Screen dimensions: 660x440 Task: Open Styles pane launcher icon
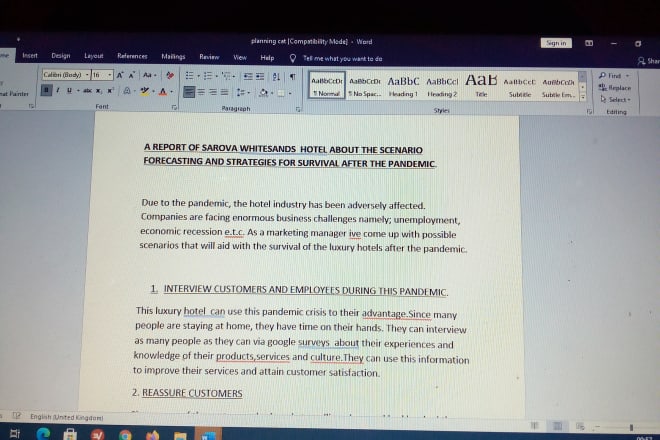tap(589, 112)
